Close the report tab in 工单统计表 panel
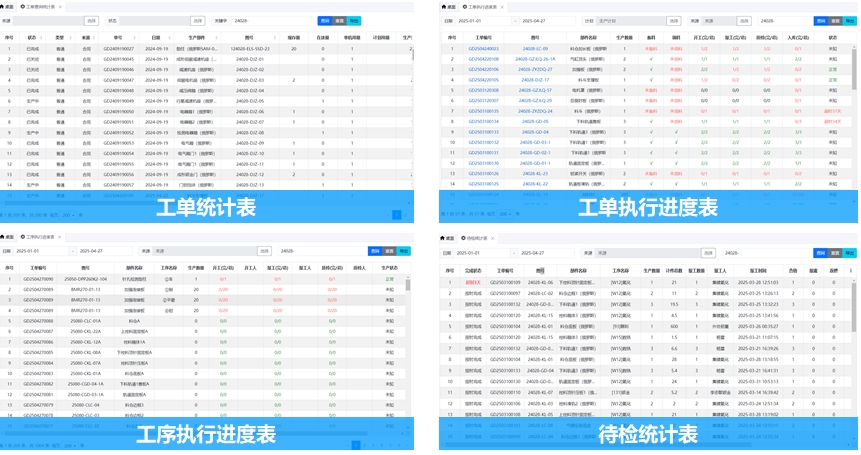The width and height of the screenshot is (861, 455). point(60,7)
